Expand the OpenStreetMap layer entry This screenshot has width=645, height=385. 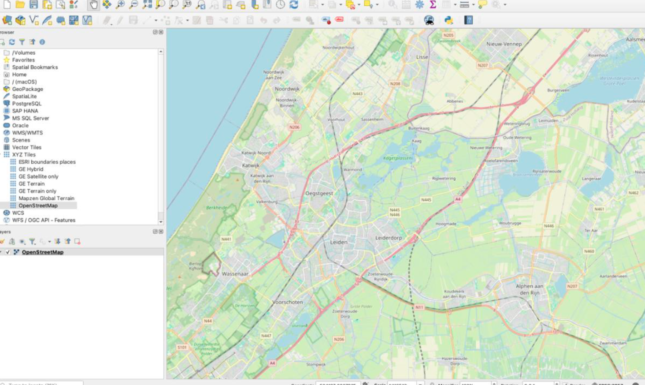pyautogui.click(x=1, y=252)
